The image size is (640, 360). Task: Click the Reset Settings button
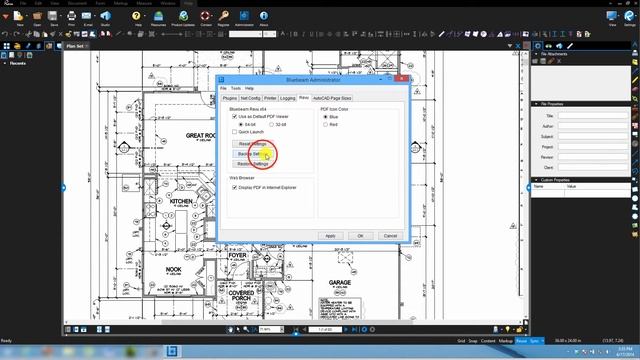253,144
